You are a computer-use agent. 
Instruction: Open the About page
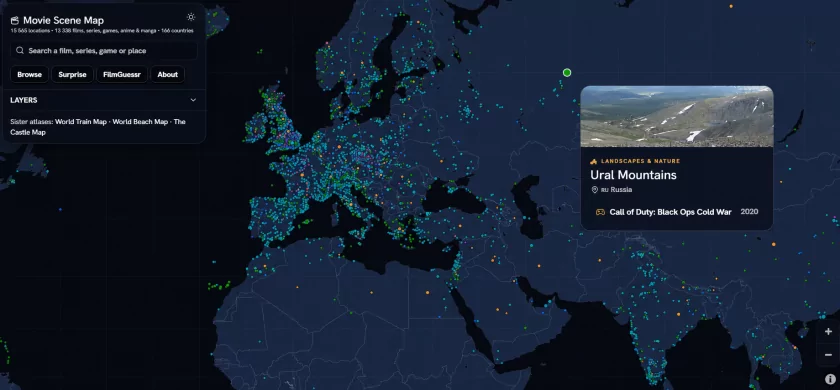pyautogui.click(x=168, y=74)
